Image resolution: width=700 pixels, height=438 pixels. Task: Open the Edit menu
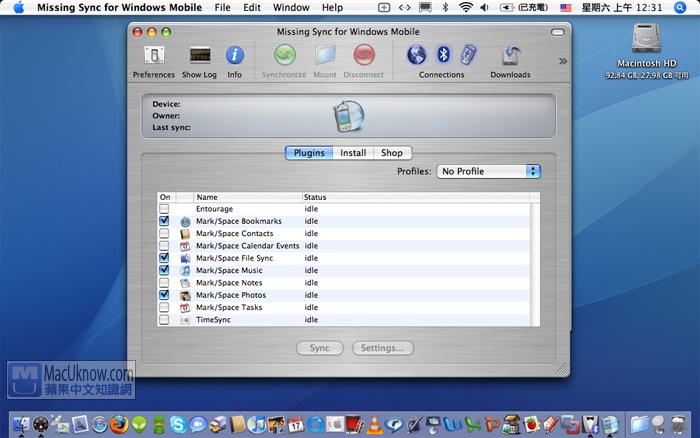pyautogui.click(x=252, y=8)
